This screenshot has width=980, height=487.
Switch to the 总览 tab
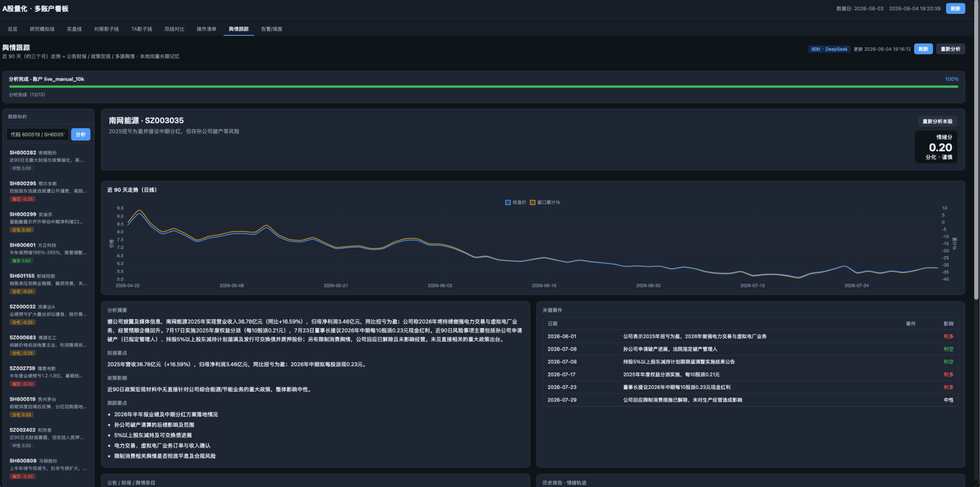pos(13,29)
